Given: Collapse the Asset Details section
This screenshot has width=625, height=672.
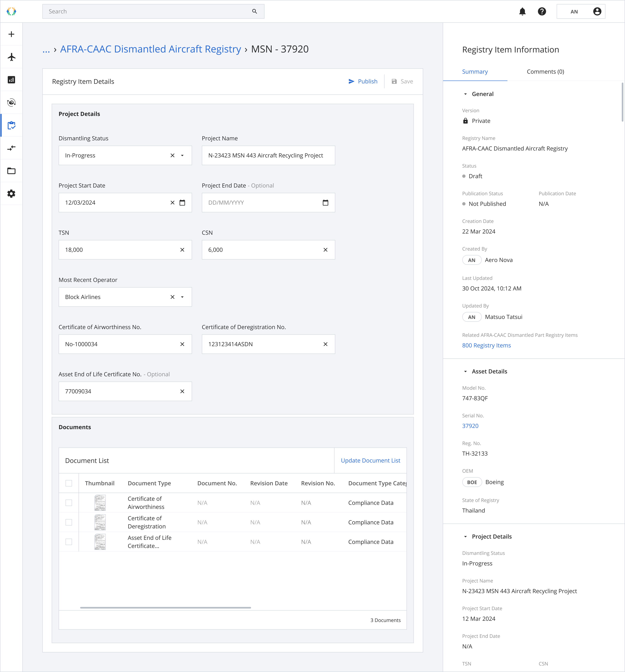Looking at the screenshot, I should pos(465,372).
